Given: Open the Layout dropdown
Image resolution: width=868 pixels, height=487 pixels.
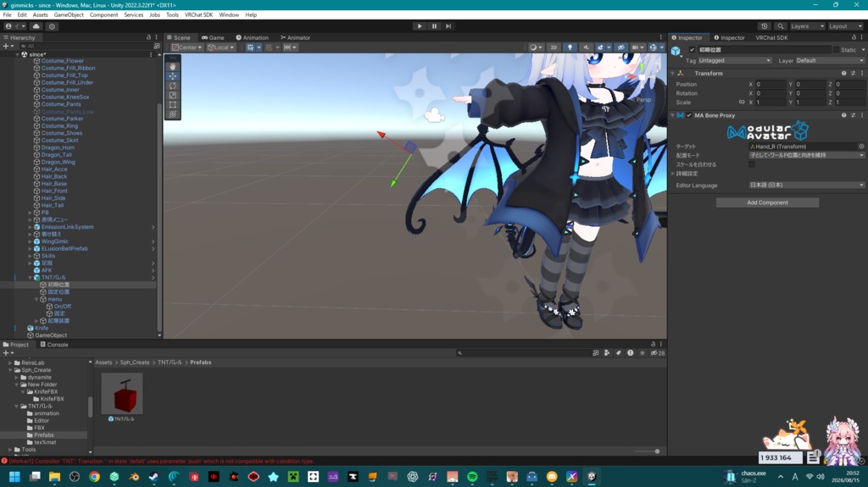Looking at the screenshot, I should coord(845,26).
